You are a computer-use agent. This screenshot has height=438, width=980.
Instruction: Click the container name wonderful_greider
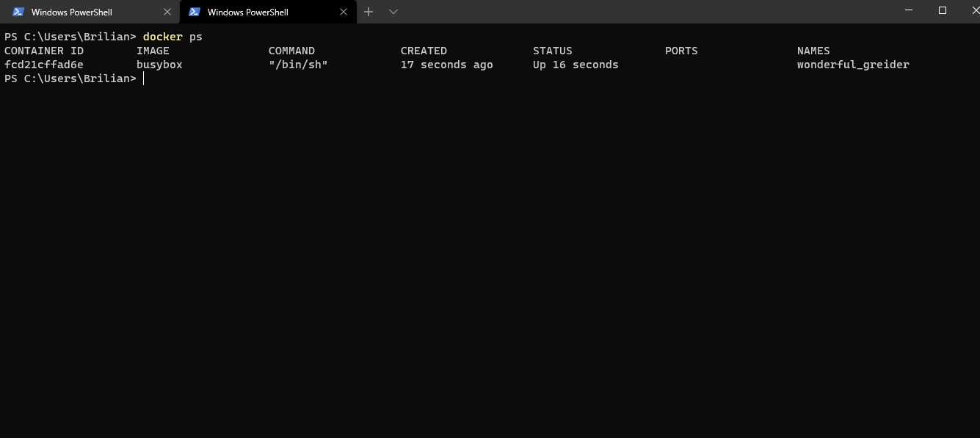[853, 65]
